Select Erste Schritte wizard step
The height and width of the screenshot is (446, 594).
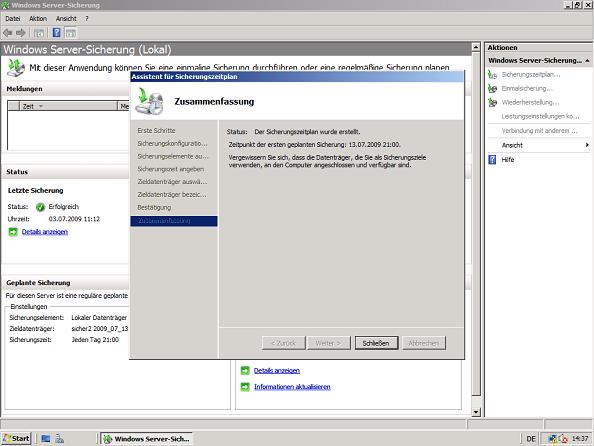[156, 130]
